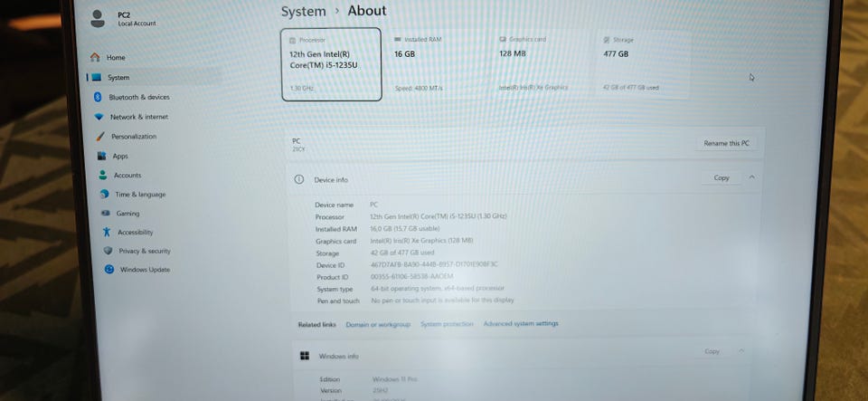Click '16.0 GB (15.7 GB usable)' value

coord(405,228)
